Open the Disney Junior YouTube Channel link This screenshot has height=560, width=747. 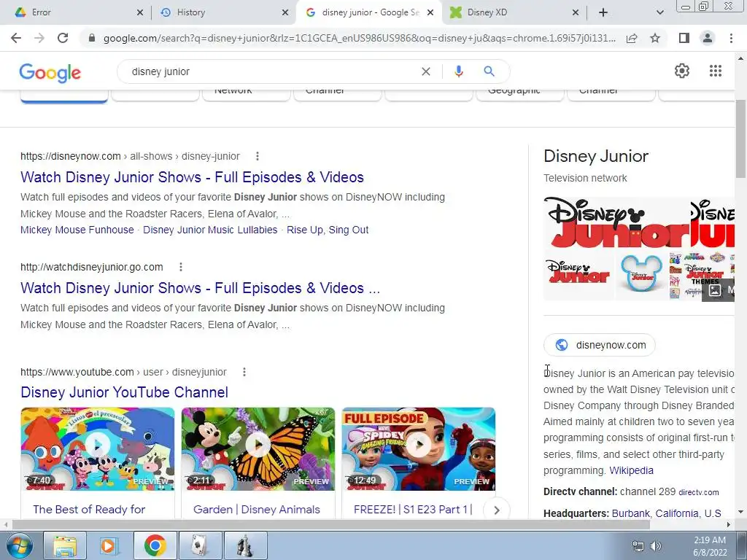pyautogui.click(x=124, y=392)
